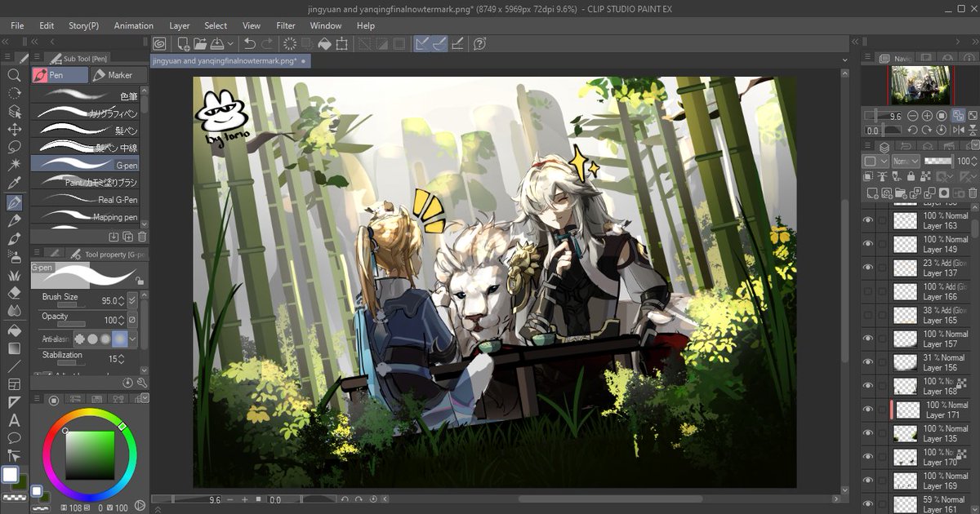This screenshot has height=514, width=980.
Task: Click the Navigator zoom slider
Action: (884, 116)
